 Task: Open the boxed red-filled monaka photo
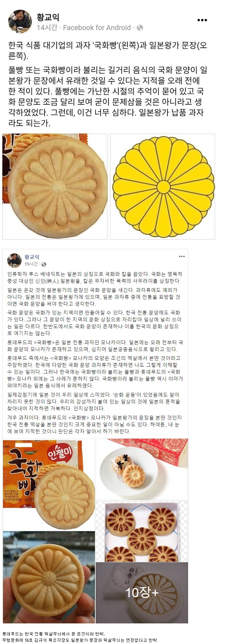click(x=142, y=531)
